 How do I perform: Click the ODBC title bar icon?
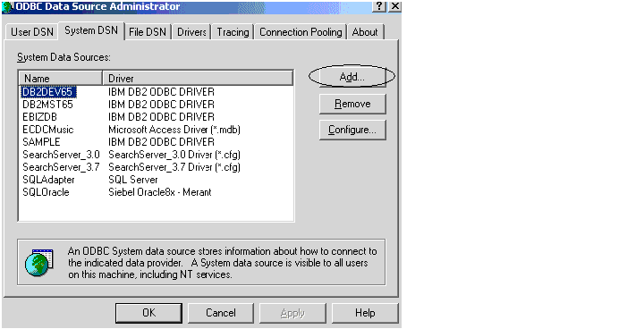coord(8,6)
